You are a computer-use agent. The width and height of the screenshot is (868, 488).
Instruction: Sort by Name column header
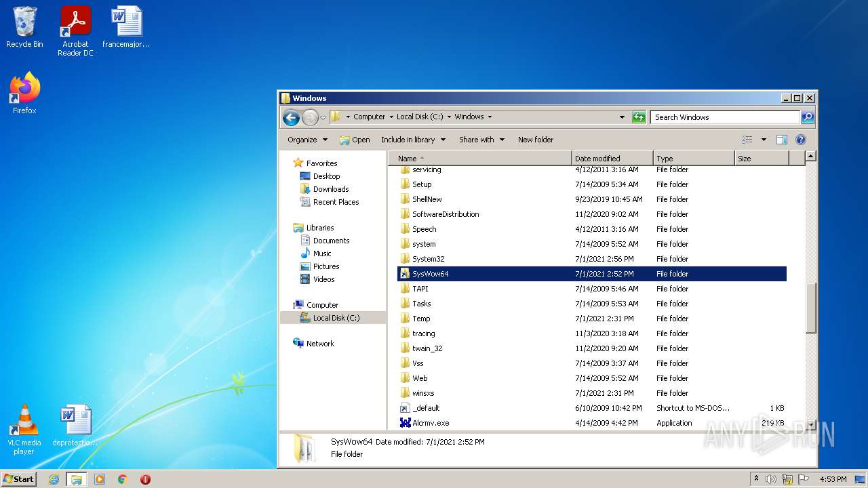[x=480, y=159]
